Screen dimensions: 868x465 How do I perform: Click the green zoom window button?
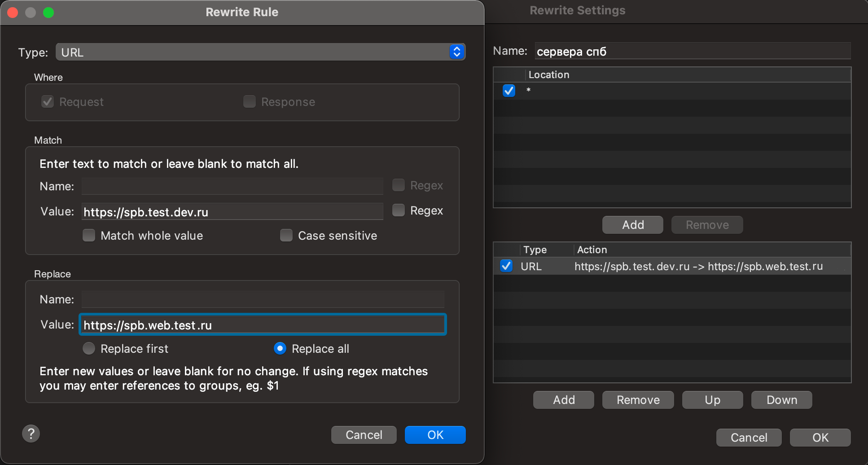48,12
